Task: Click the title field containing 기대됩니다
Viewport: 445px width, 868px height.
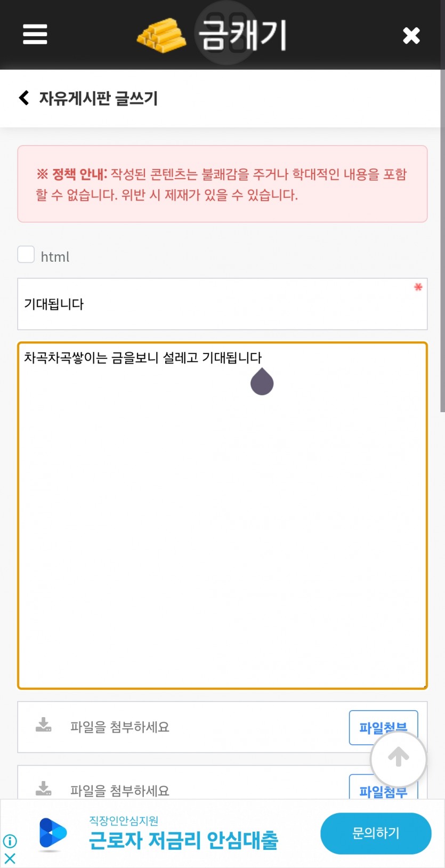Action: pos(222,304)
